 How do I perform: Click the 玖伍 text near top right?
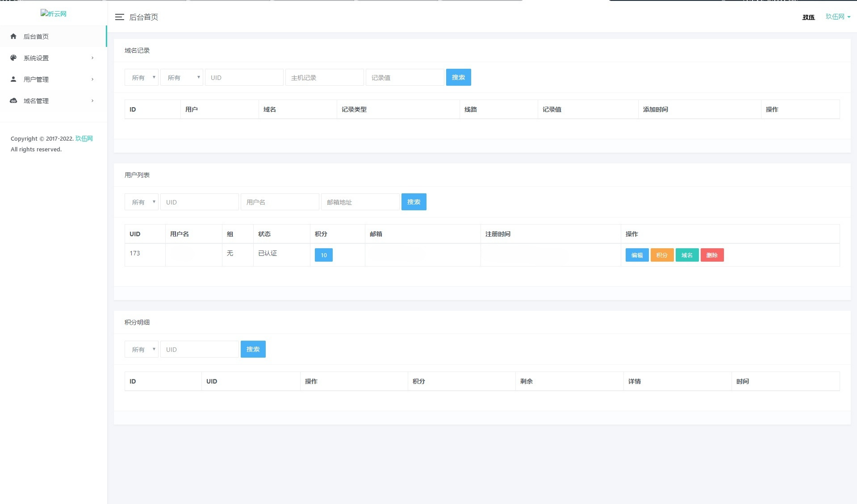click(808, 17)
